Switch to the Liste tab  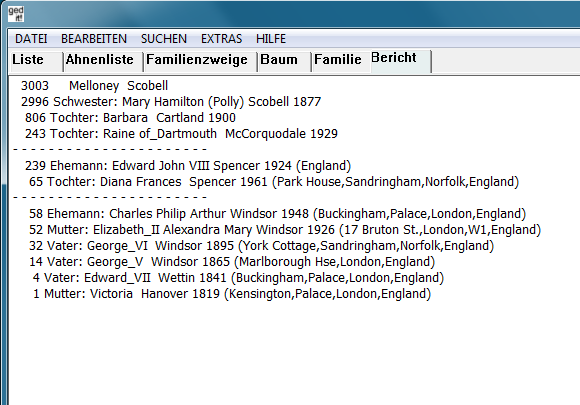coord(36,60)
